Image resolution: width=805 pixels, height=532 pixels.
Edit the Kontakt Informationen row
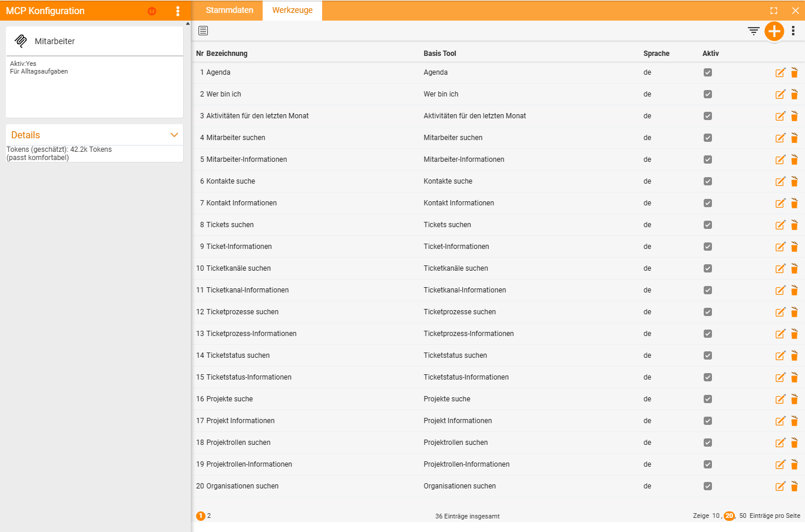(780, 203)
